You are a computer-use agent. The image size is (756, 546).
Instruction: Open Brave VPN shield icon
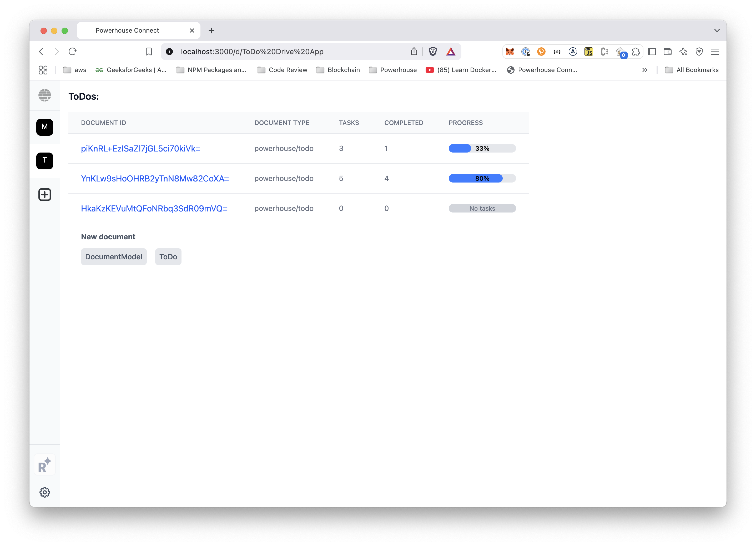[699, 52]
